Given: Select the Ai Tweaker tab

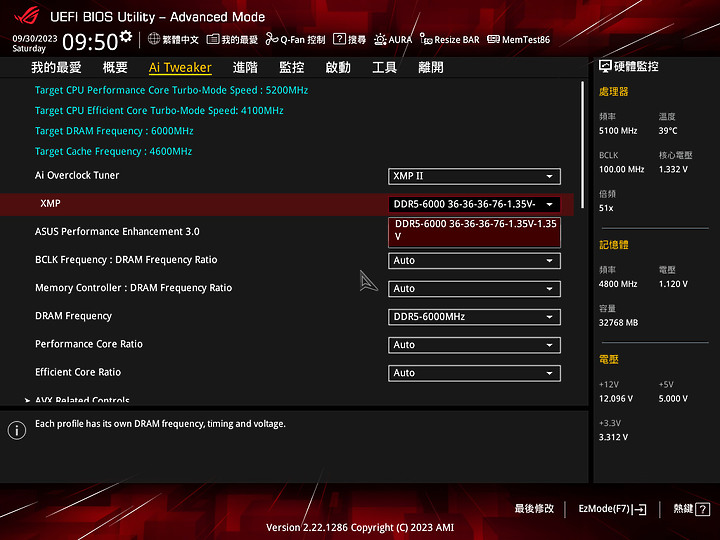Looking at the screenshot, I should (180, 68).
